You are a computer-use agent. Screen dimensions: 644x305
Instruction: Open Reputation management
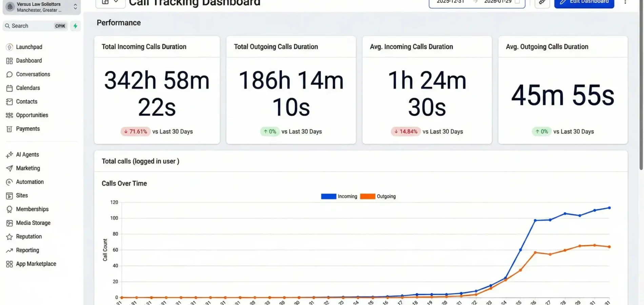point(28,236)
